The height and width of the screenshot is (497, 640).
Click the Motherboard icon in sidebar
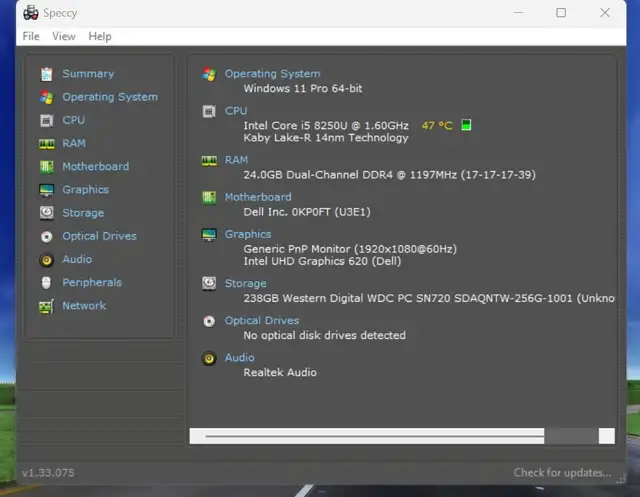(47, 167)
